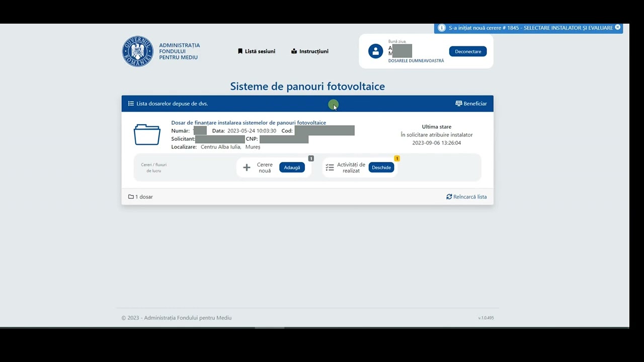Click checklist icon beside Activități de realizat
Viewport: 644px width, 362px height.
point(330,167)
